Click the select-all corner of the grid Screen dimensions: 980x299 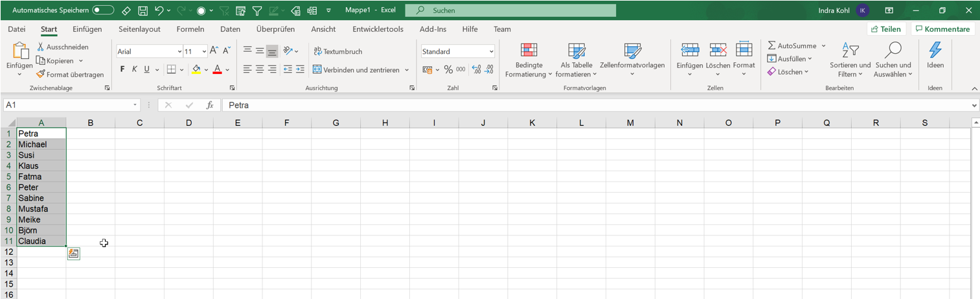(8, 123)
